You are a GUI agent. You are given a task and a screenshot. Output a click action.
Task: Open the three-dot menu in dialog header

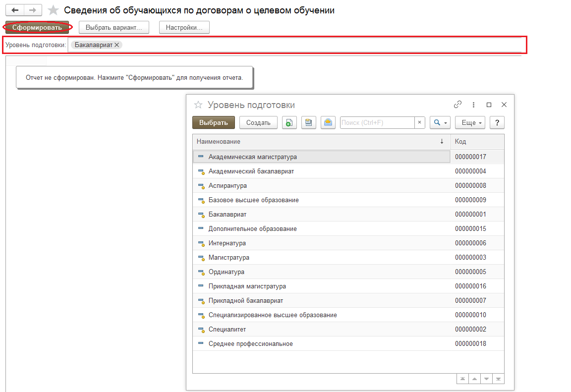[473, 105]
